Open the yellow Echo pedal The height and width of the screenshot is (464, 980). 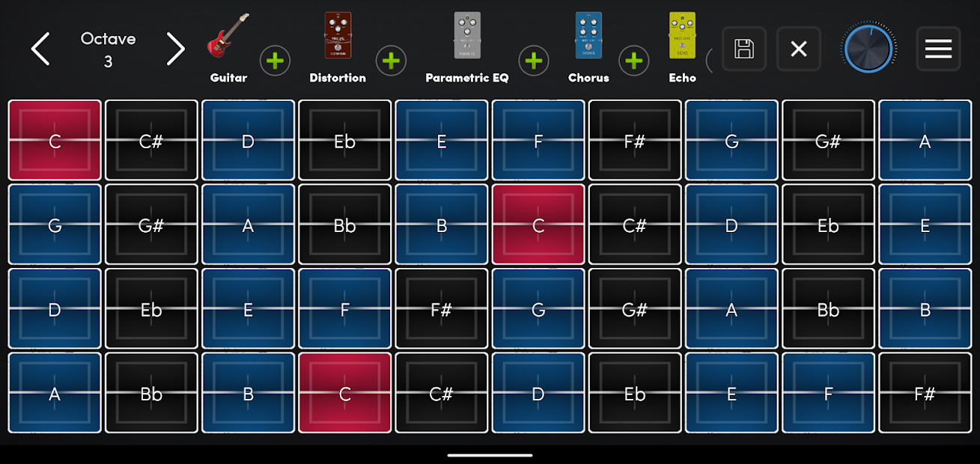click(682, 45)
